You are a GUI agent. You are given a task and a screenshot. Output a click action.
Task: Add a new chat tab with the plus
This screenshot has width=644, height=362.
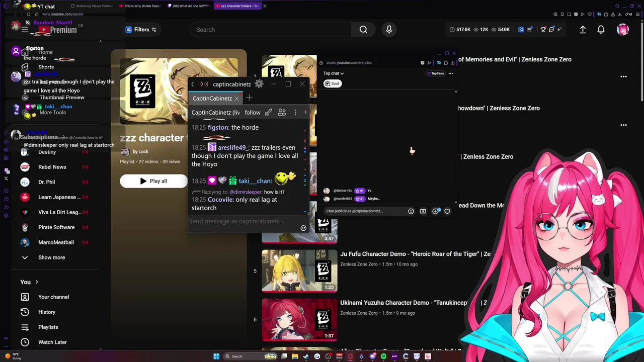pyautogui.click(x=249, y=98)
